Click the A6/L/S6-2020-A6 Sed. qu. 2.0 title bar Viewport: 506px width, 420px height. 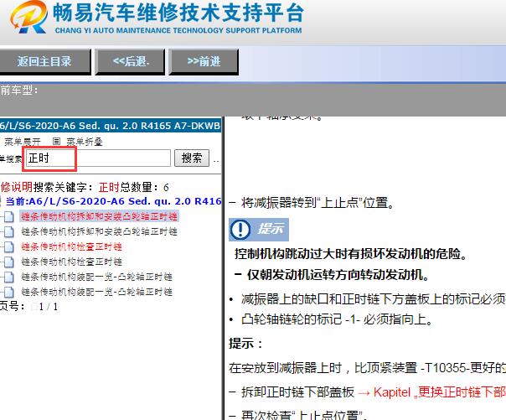[x=111, y=126]
